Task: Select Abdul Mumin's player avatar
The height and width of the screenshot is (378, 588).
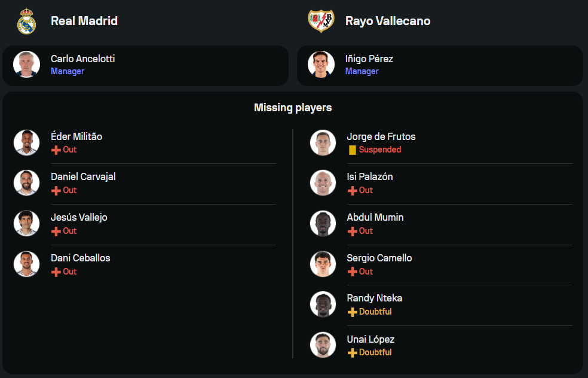Action: pos(323,223)
